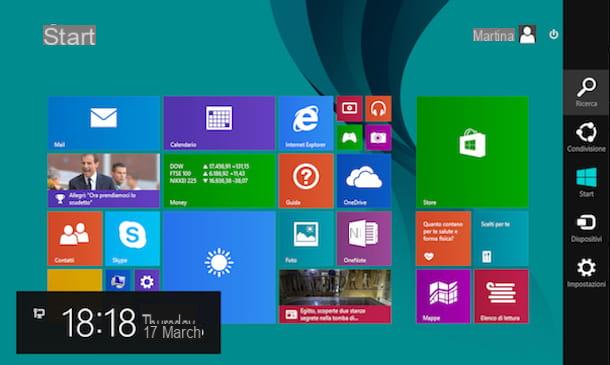Open the PC settings gear tile
The image size is (610, 365).
(147, 281)
